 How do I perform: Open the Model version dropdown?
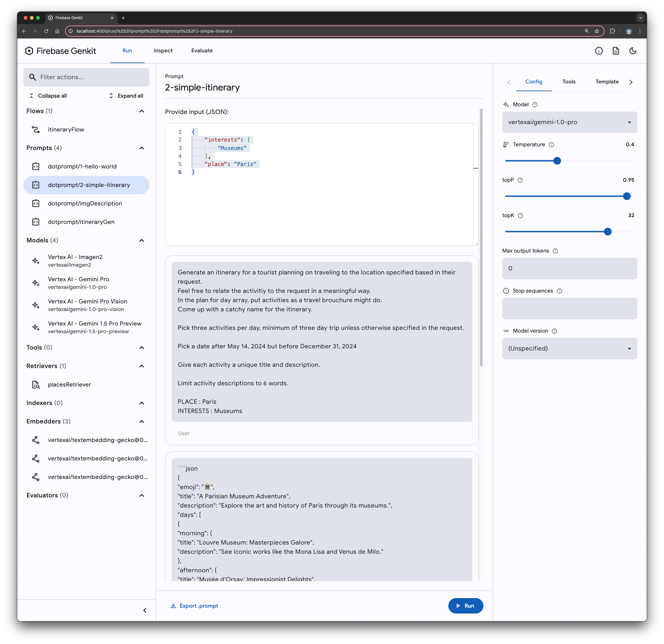[x=569, y=348]
